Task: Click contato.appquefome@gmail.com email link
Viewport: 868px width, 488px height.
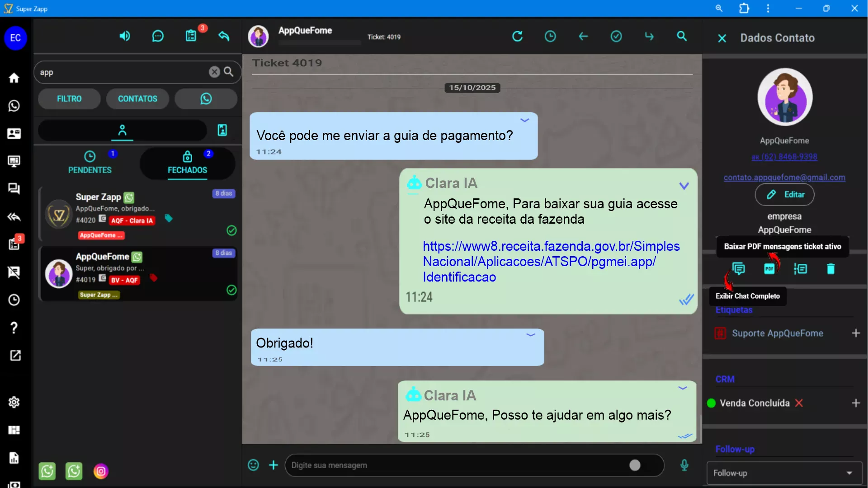Action: point(784,178)
